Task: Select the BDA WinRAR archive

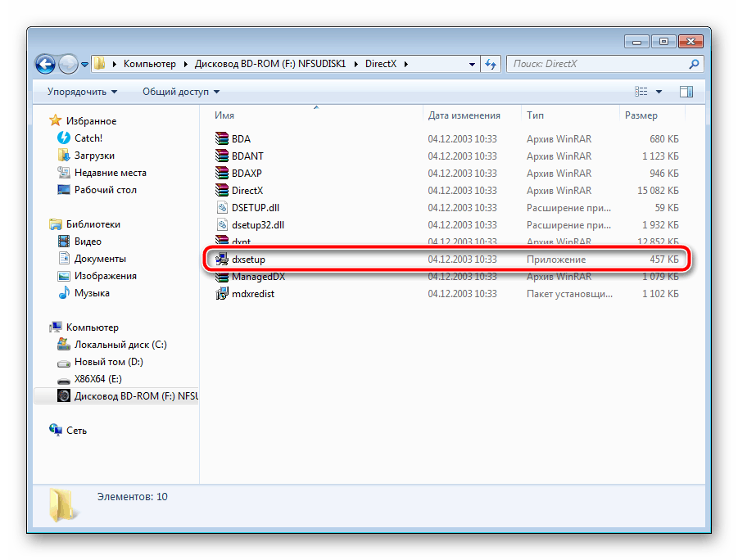Action: click(x=241, y=139)
